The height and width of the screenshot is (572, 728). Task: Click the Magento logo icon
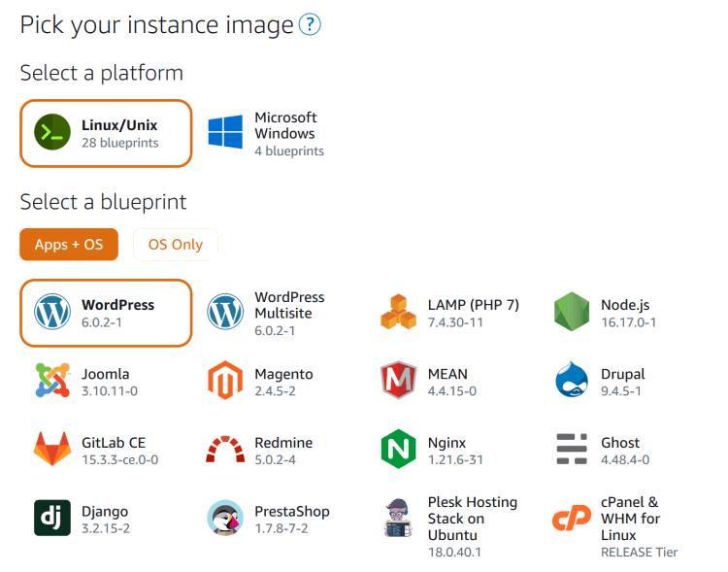225,382
